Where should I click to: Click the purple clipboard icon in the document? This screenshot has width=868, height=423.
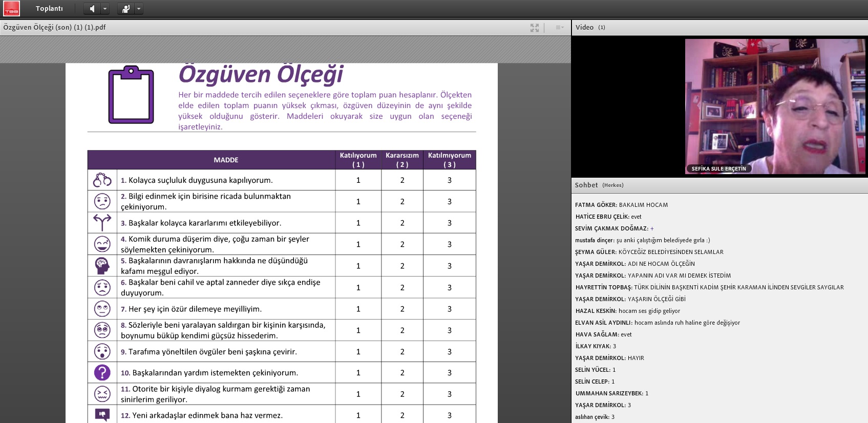[131, 95]
